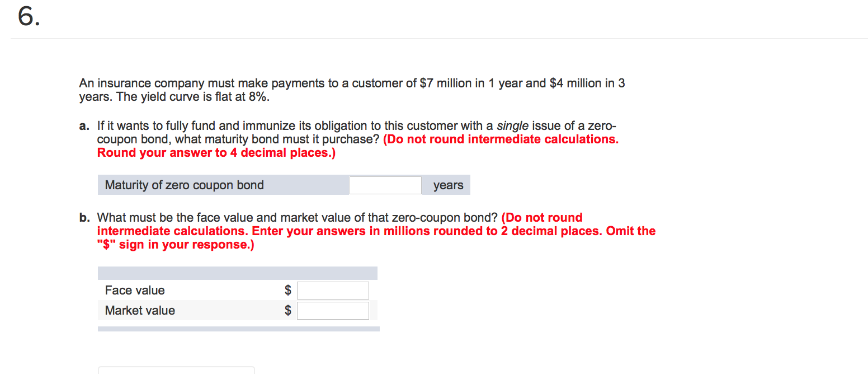
Task: Click the partially visible box at page bottom
Action: click(x=176, y=370)
